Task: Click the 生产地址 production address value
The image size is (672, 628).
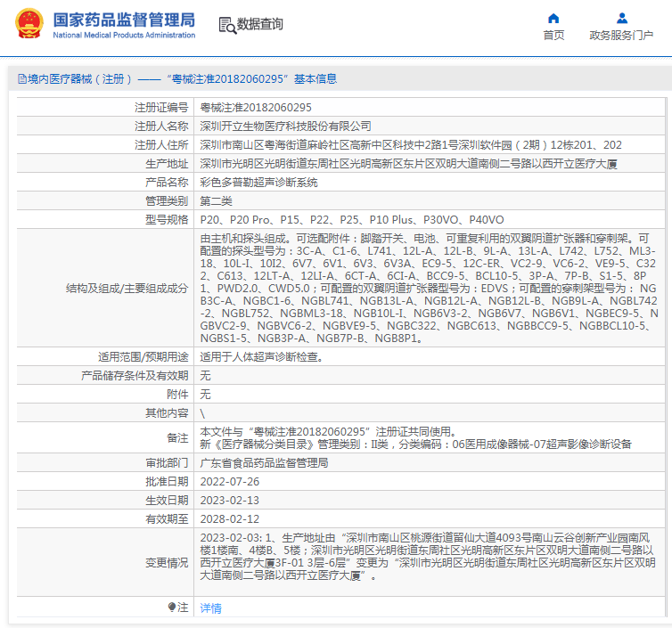Action: (x=408, y=164)
